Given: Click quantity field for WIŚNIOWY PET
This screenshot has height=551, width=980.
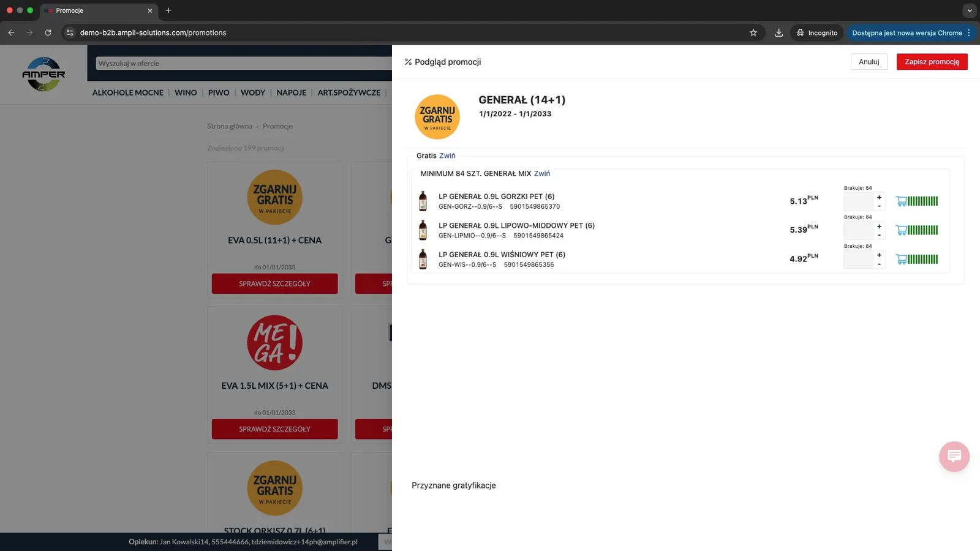Looking at the screenshot, I should (x=859, y=260).
